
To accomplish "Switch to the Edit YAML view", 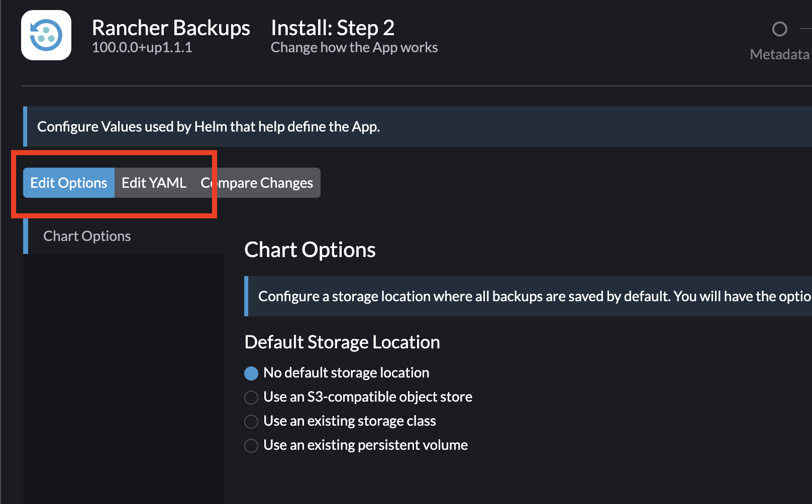I will tap(154, 183).
